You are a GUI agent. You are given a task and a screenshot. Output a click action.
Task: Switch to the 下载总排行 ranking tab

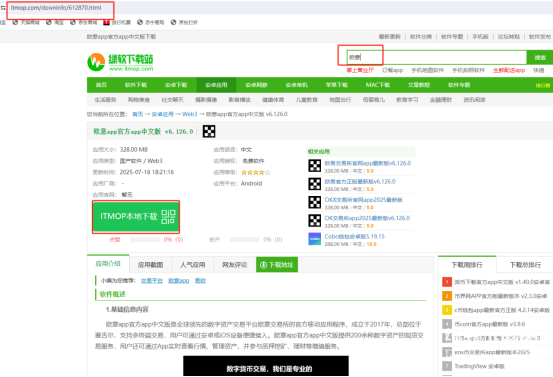[x=525, y=265]
